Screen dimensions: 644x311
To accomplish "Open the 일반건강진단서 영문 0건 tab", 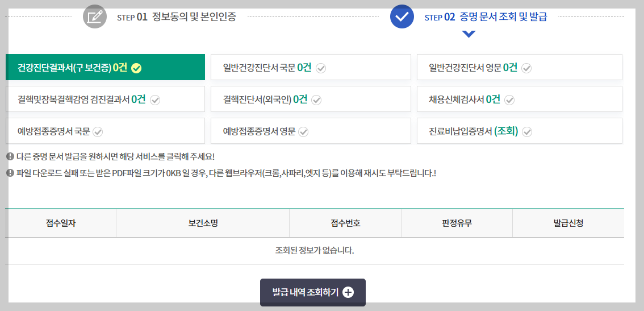I will [520, 67].
